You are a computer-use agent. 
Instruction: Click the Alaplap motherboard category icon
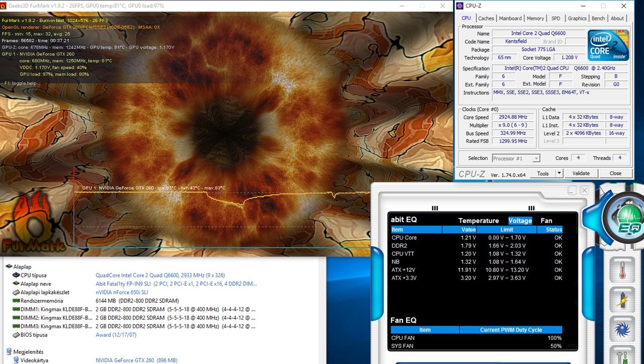tap(9, 267)
